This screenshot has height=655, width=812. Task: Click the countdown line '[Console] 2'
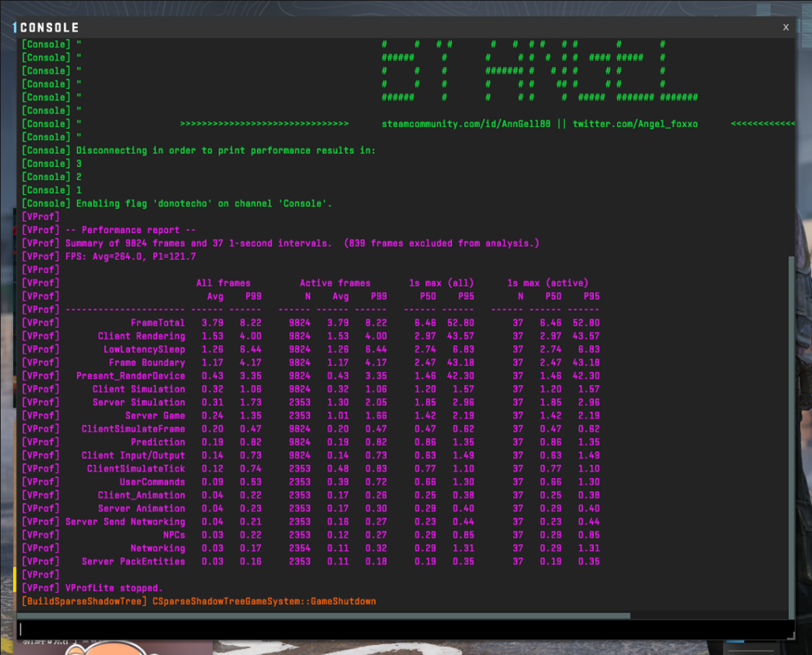tap(51, 177)
